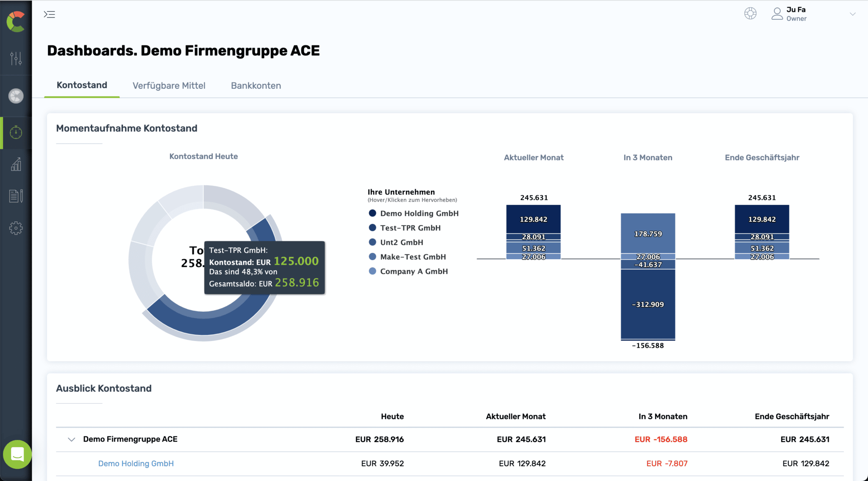Click the -312.909 bar segment
The width and height of the screenshot is (868, 481).
tap(648, 304)
